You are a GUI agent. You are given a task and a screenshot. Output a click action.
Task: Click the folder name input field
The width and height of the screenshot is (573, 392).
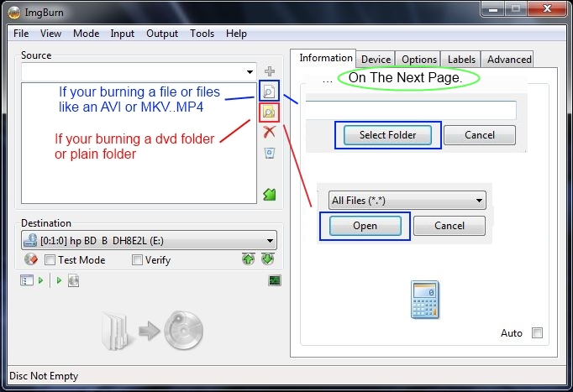coord(411,110)
